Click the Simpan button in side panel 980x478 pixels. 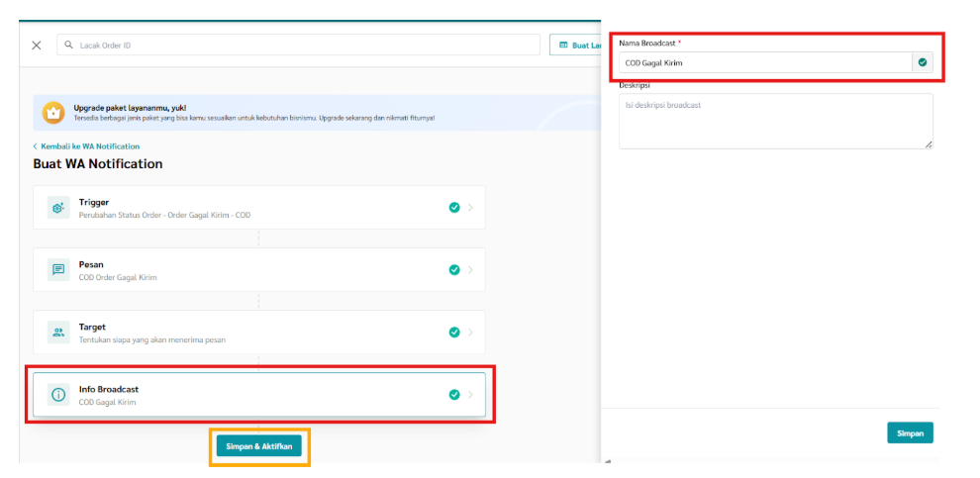[910, 433]
